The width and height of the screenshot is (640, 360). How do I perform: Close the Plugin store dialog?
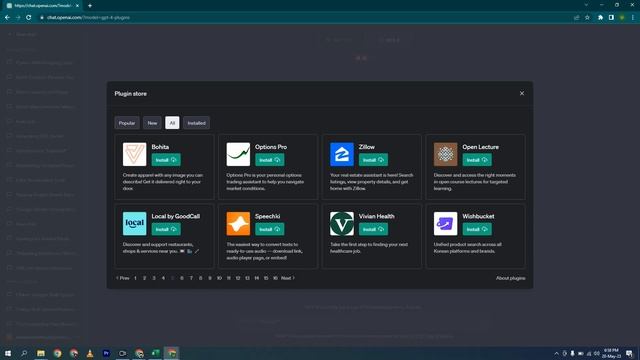522,93
